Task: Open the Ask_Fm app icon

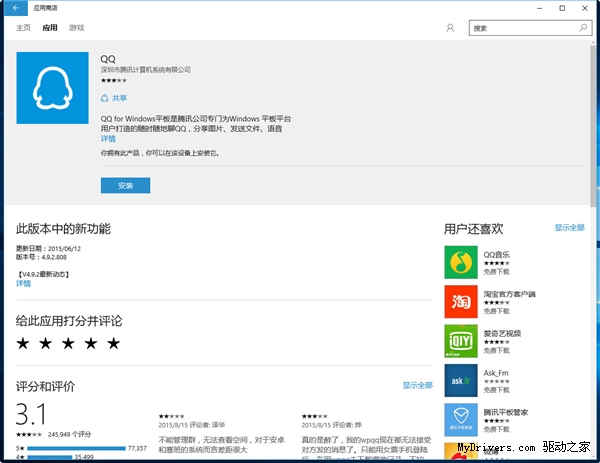Action: [x=460, y=380]
